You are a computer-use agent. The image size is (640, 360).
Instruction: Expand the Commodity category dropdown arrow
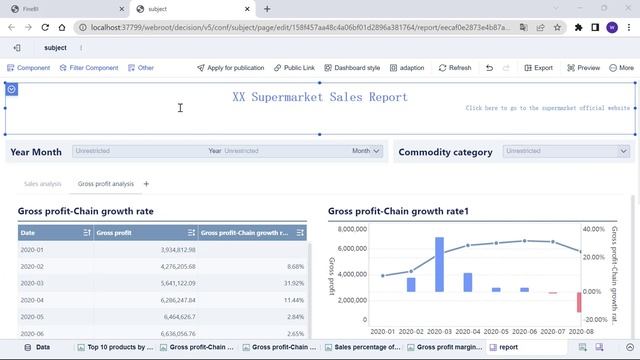[623, 151]
